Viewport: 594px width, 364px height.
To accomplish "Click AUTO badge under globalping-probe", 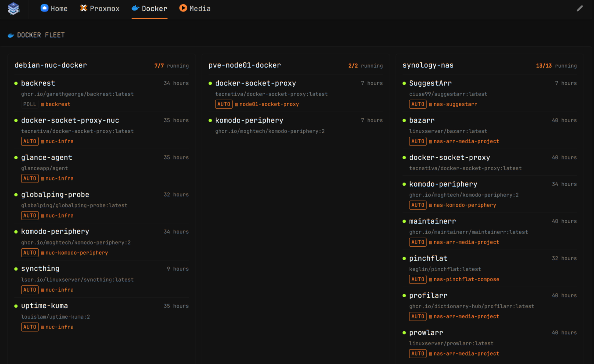I will click(x=30, y=216).
